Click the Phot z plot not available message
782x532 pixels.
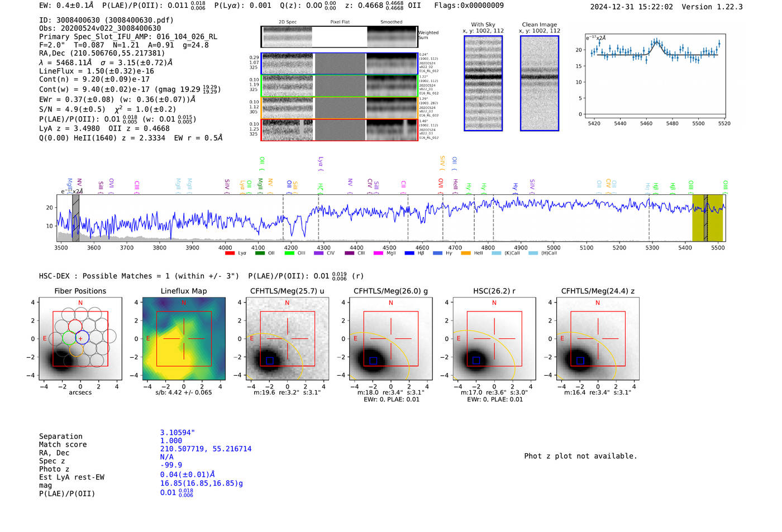pos(580,456)
